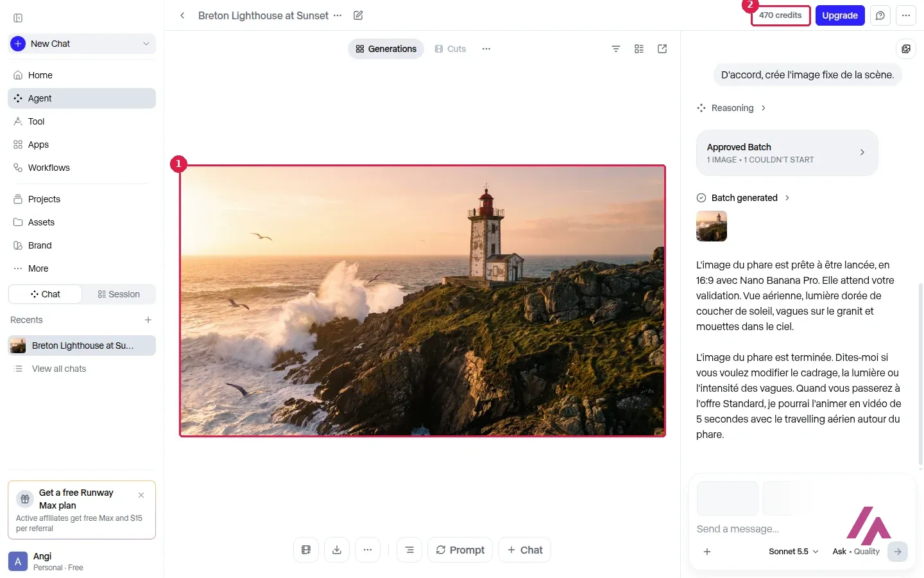
Task: Expand the Reasoning section
Action: (732, 108)
